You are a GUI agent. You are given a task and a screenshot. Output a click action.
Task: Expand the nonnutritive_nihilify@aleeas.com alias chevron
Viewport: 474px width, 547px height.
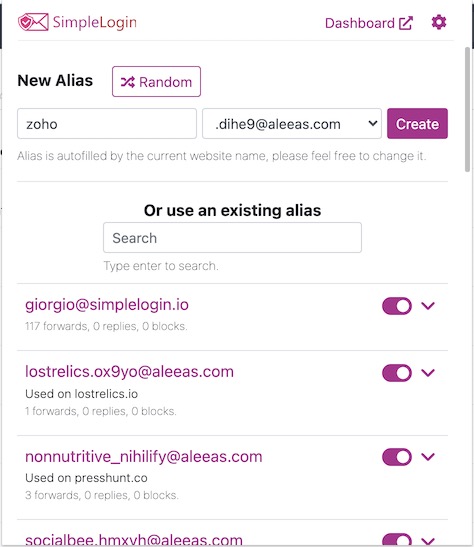[x=428, y=457]
